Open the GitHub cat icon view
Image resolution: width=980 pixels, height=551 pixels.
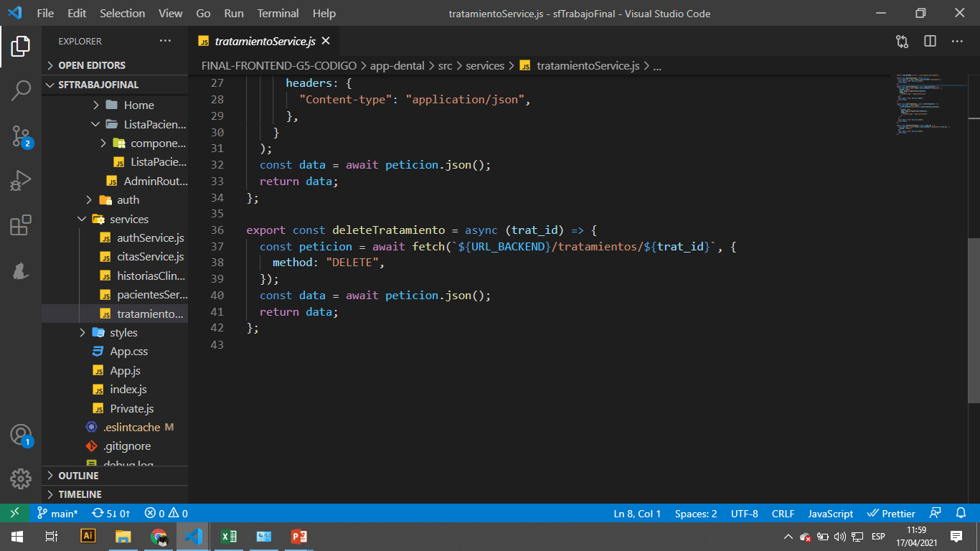point(21,270)
